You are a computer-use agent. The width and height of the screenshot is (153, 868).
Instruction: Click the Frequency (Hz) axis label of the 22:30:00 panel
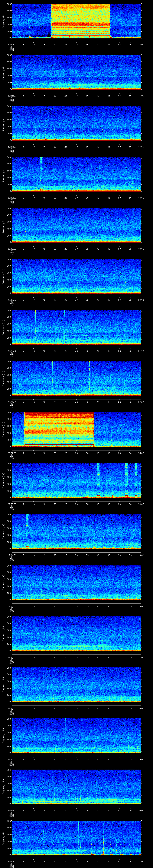4,838
